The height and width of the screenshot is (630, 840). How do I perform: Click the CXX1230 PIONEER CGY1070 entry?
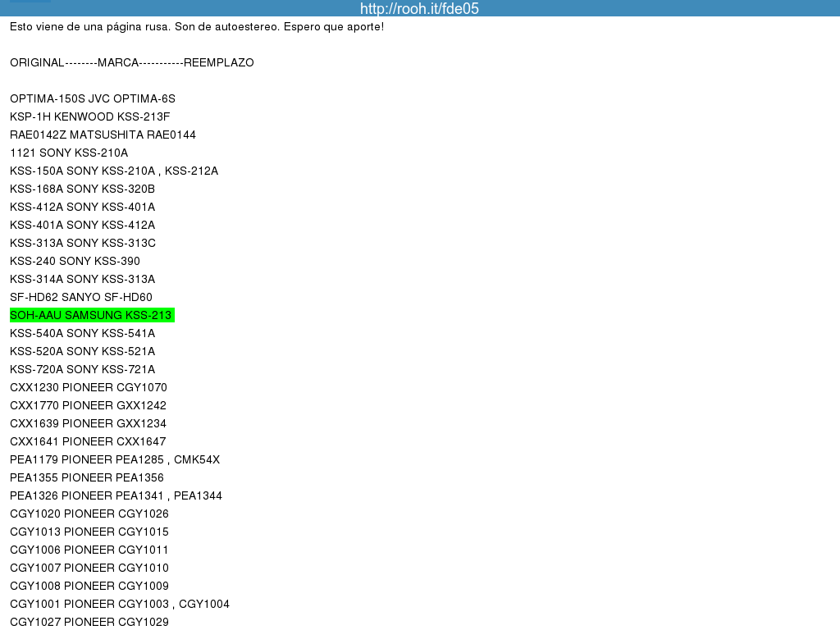89,387
